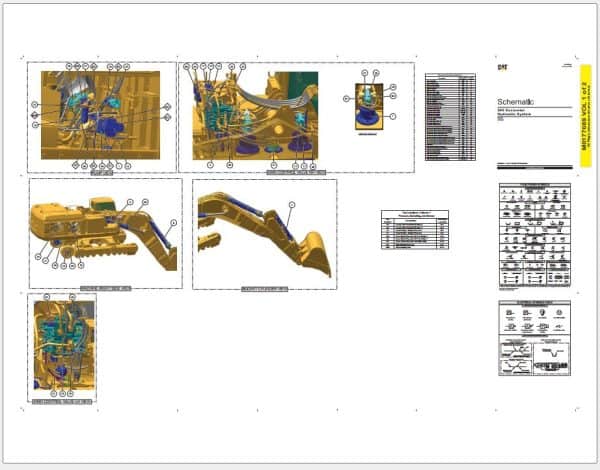Click the pump compartment view at top left
600x470 pixels.
tap(101, 115)
